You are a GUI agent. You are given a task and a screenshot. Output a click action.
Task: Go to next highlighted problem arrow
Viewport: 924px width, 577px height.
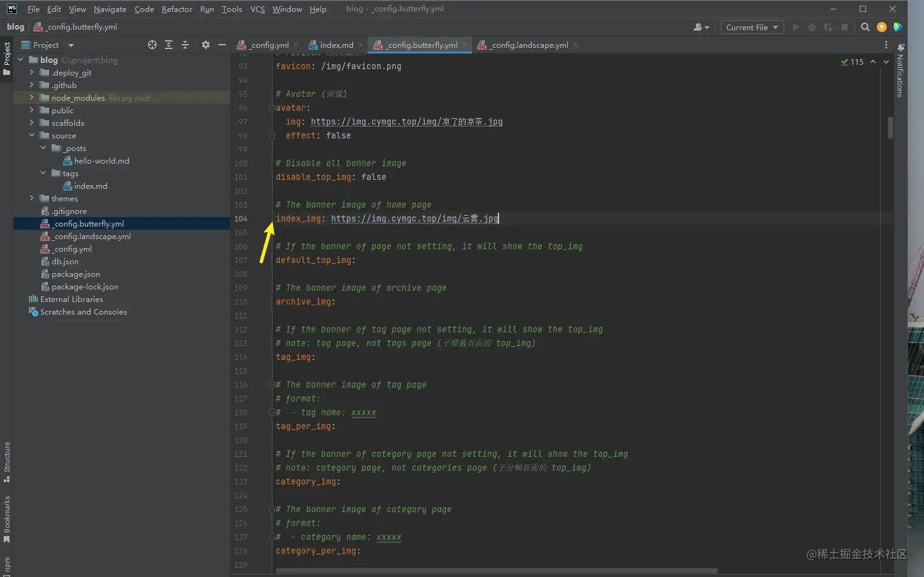coord(886,62)
